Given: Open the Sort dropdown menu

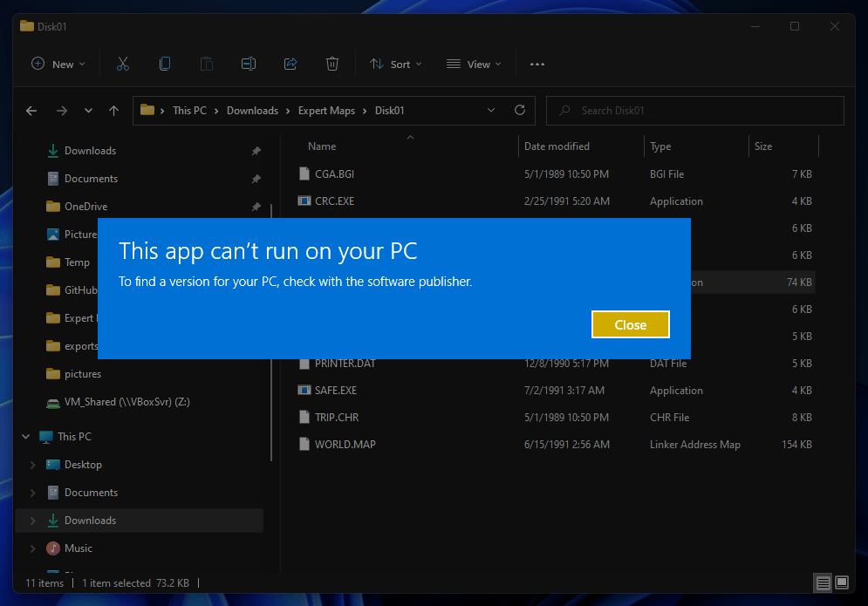Looking at the screenshot, I should point(395,64).
